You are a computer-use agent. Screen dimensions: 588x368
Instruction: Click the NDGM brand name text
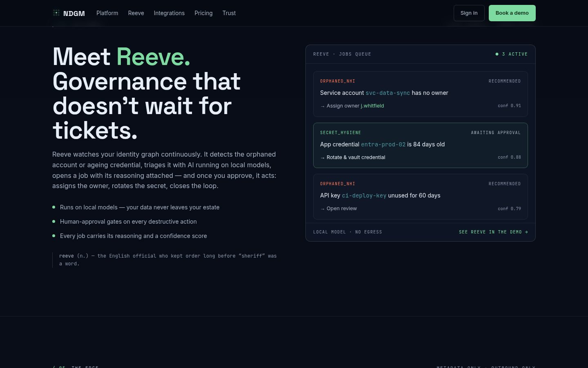74,13
